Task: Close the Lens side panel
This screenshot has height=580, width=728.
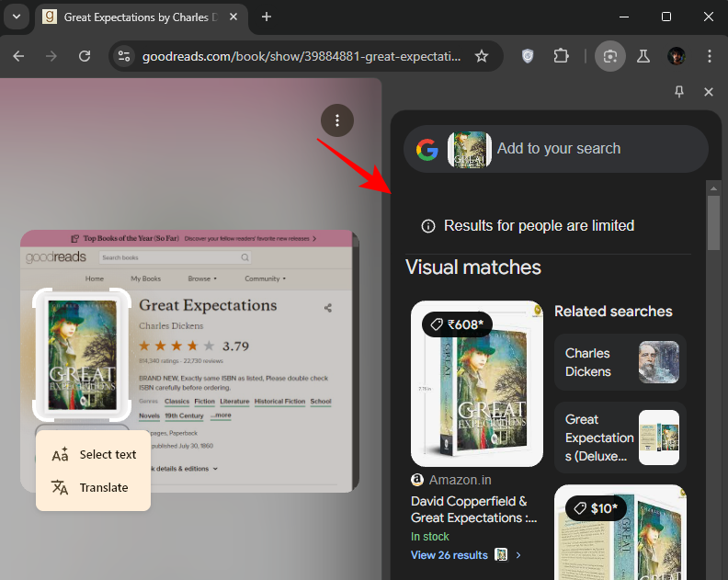Action: point(709,92)
